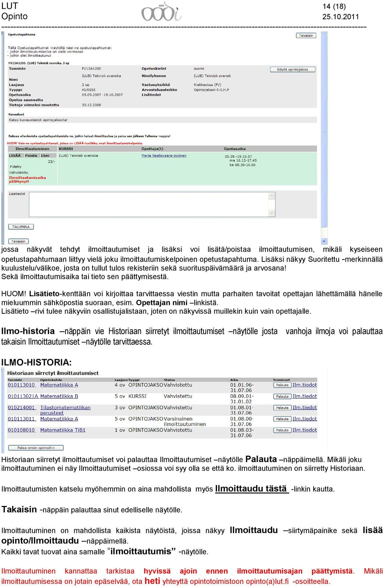
Task: Open Matematiikka TiB1 course link
Action: coord(63,430)
